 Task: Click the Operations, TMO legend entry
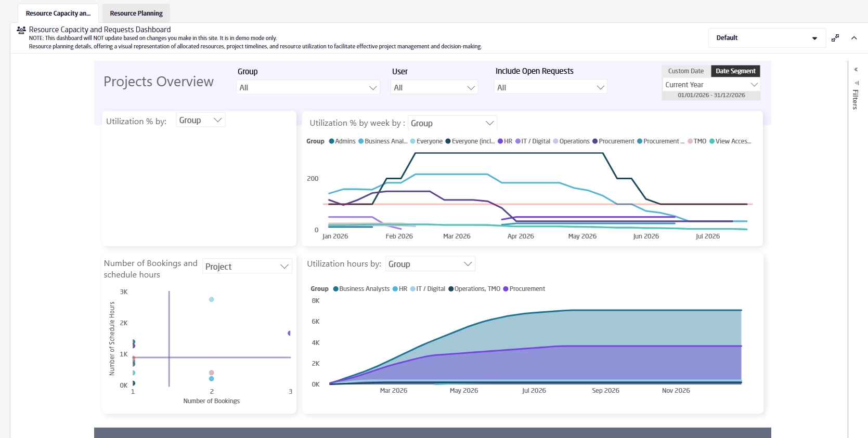coord(474,289)
